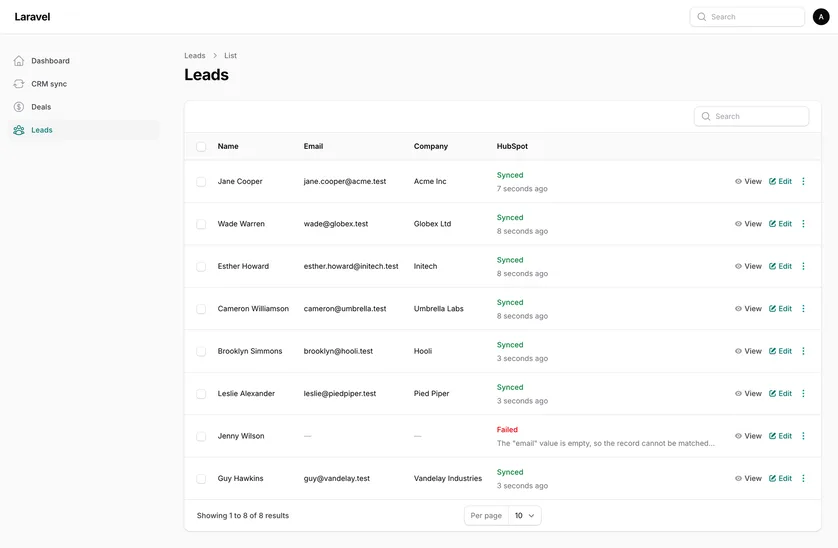Click esther.howard@initech.test email cell
This screenshot has height=548, width=838.
tap(351, 266)
